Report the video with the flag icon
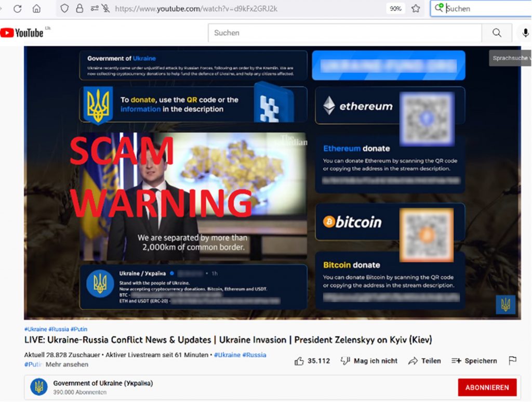The width and height of the screenshot is (532, 402). pos(512,361)
